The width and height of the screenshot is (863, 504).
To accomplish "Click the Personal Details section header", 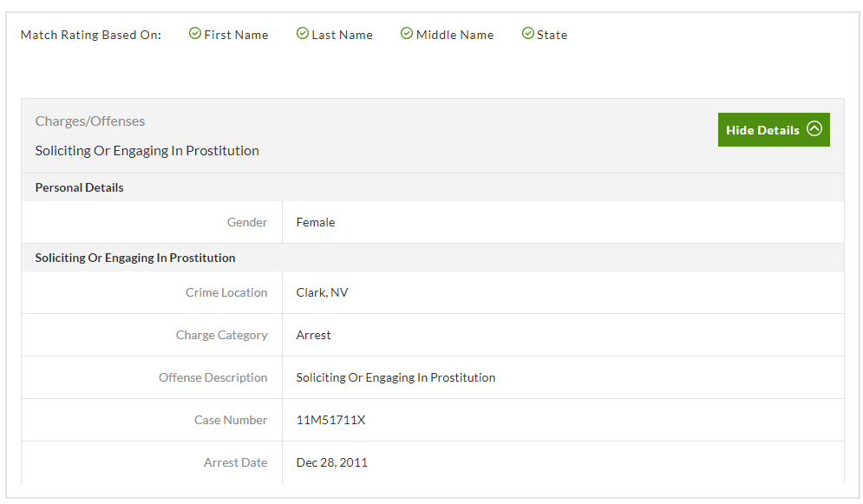I will (80, 187).
